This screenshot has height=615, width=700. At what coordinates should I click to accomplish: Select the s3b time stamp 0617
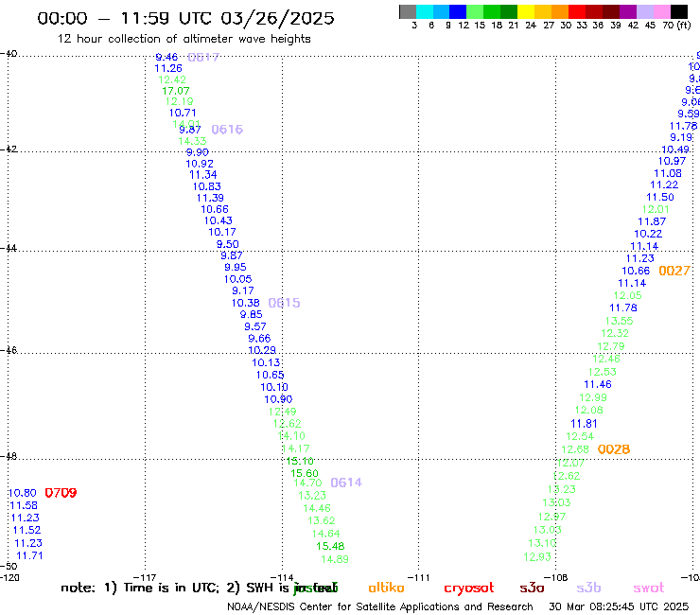click(203, 57)
